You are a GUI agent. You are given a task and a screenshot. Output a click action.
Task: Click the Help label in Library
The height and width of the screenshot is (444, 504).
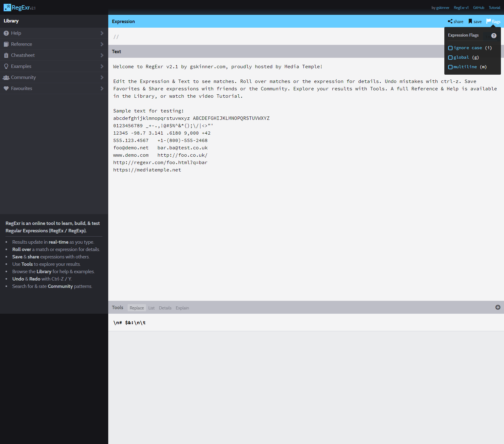(x=16, y=33)
